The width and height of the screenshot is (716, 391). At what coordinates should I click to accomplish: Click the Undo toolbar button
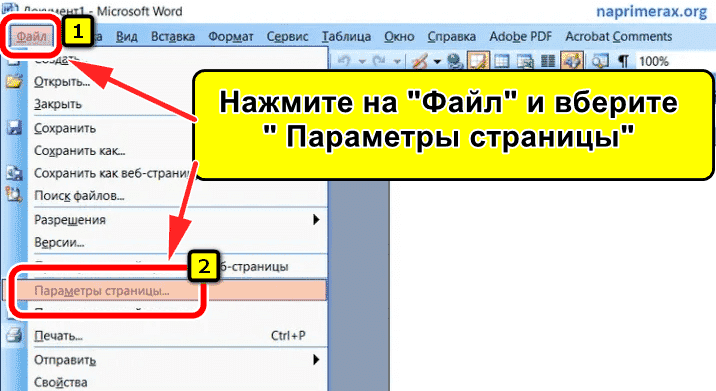pyautogui.click(x=345, y=61)
